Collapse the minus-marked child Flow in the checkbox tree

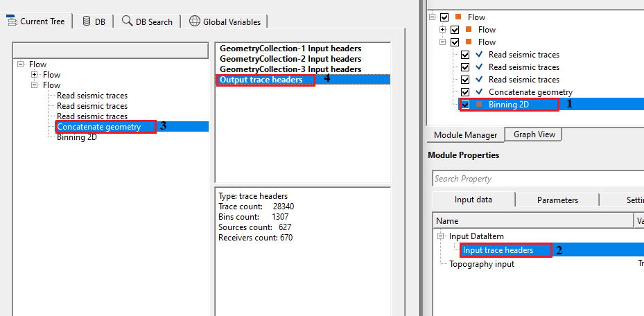tap(442, 42)
